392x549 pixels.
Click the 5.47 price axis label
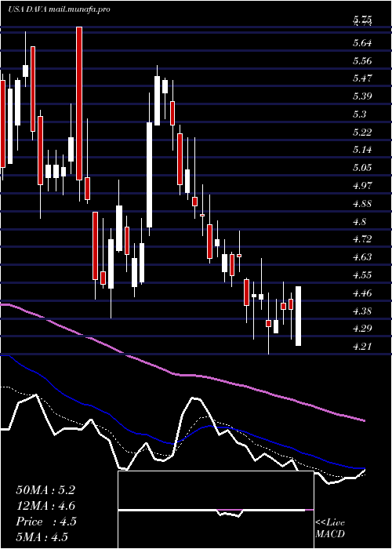pyautogui.click(x=362, y=78)
